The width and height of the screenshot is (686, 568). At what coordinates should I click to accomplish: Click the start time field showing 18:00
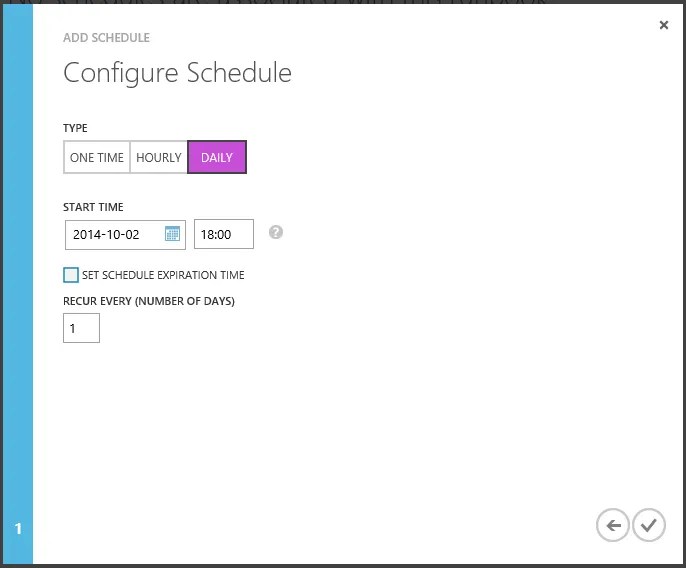coord(224,234)
